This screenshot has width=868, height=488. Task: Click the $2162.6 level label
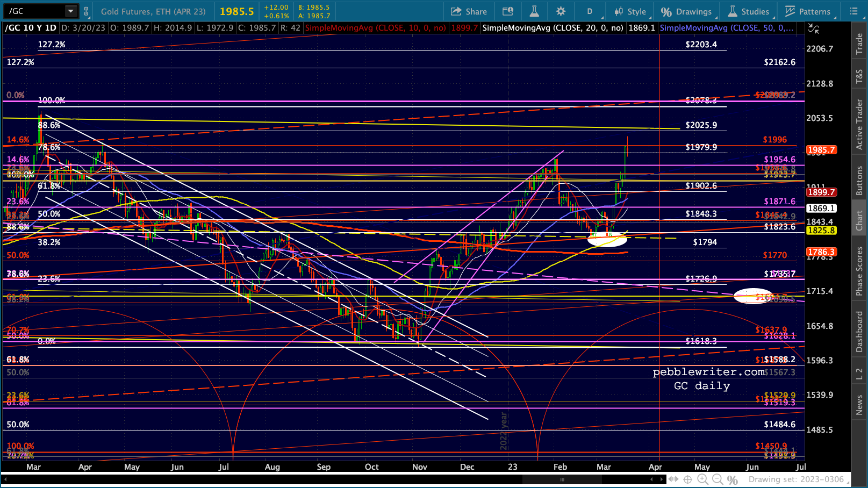click(x=779, y=62)
